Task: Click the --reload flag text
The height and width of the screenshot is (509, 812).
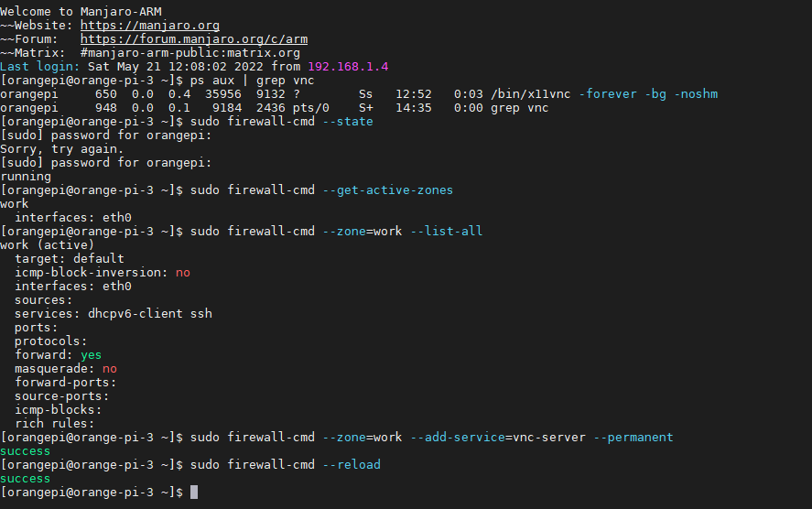Action: click(x=352, y=464)
